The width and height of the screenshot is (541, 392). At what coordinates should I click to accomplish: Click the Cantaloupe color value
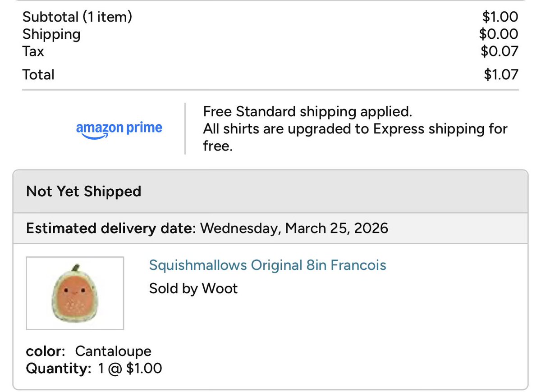coord(113,351)
